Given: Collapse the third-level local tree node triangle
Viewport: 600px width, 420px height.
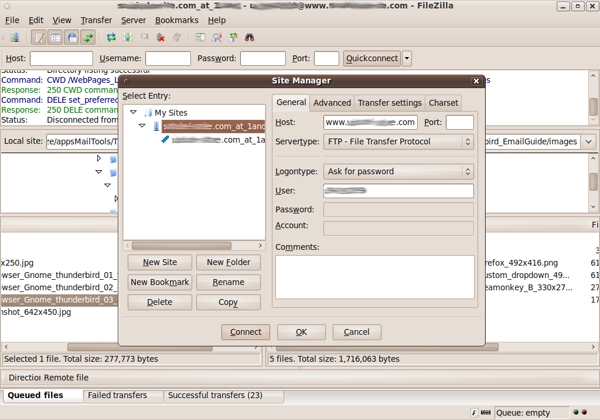Looking at the screenshot, I should (108, 185).
